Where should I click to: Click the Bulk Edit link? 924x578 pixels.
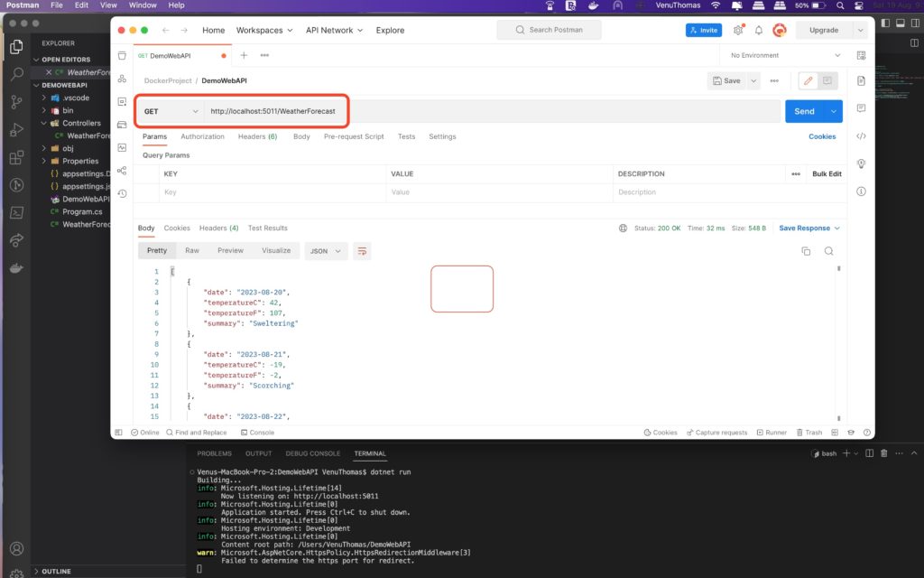point(827,174)
